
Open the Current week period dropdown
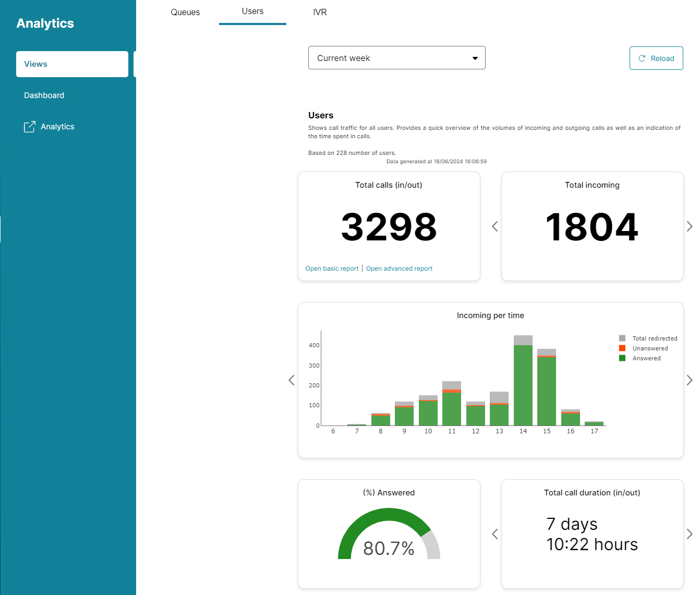pos(396,58)
